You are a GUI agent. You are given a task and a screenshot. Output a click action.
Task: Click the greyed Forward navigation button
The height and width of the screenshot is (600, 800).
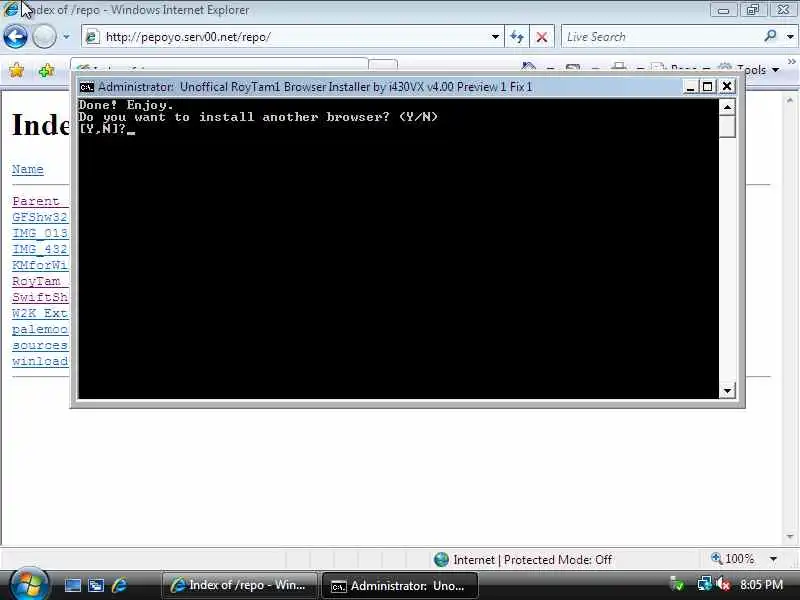(x=45, y=37)
